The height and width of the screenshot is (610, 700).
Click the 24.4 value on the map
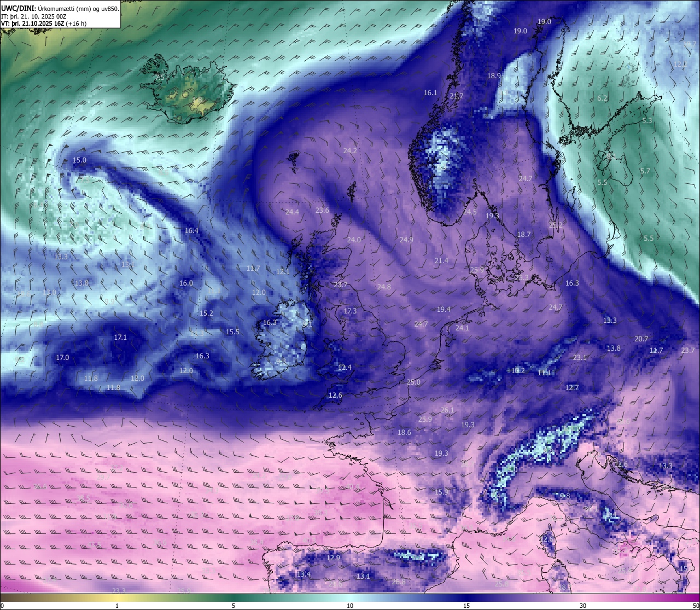click(x=292, y=212)
